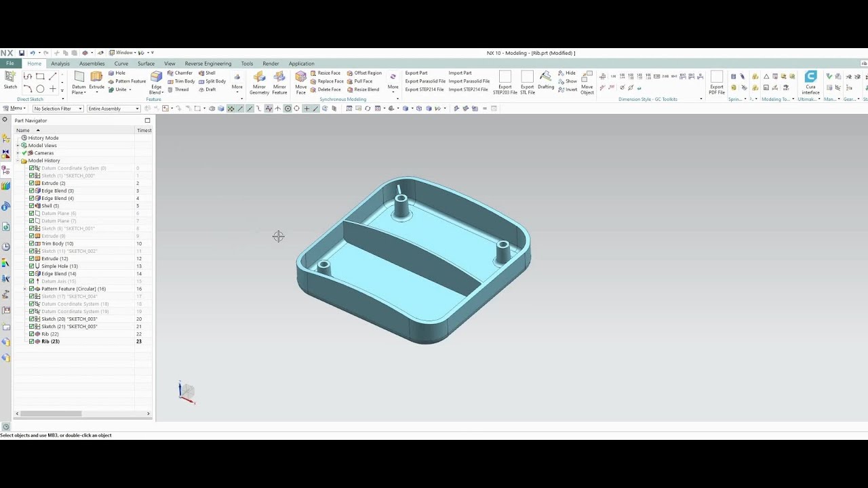This screenshot has height=488, width=868.
Task: Switch to the Assemblies ribbon tab
Action: (x=92, y=64)
